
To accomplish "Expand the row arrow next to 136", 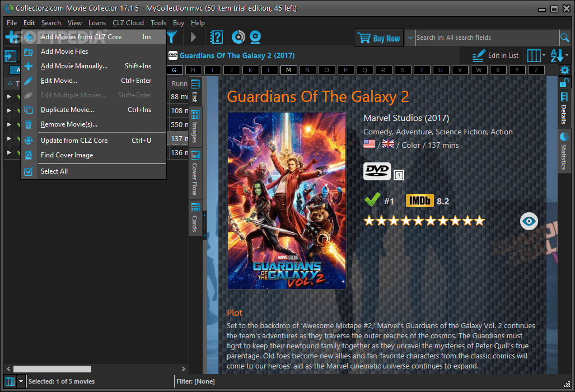I will point(9,152).
